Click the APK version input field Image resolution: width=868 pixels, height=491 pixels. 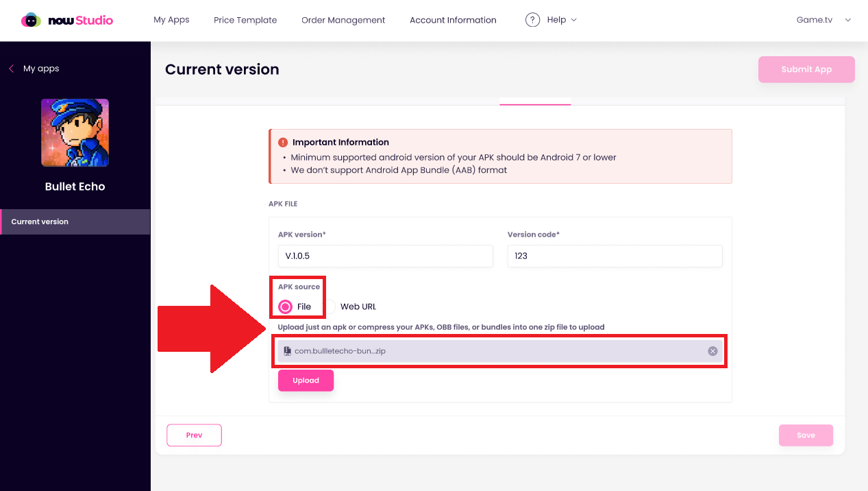pos(385,256)
